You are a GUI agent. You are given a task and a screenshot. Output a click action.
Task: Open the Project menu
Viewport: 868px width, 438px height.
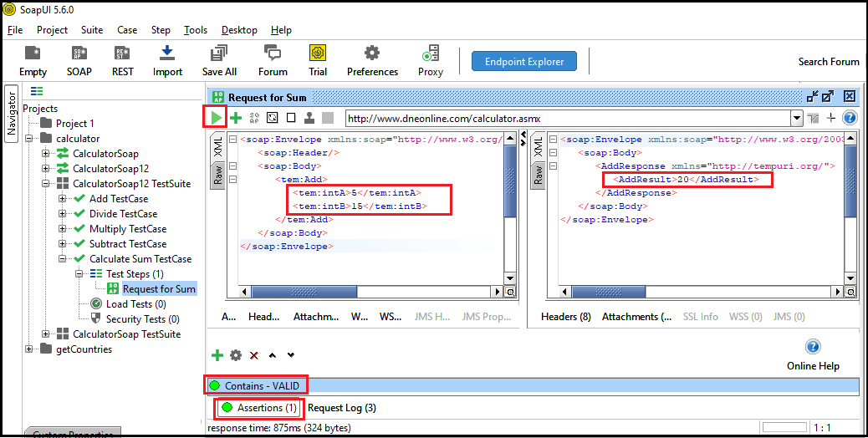(52, 30)
